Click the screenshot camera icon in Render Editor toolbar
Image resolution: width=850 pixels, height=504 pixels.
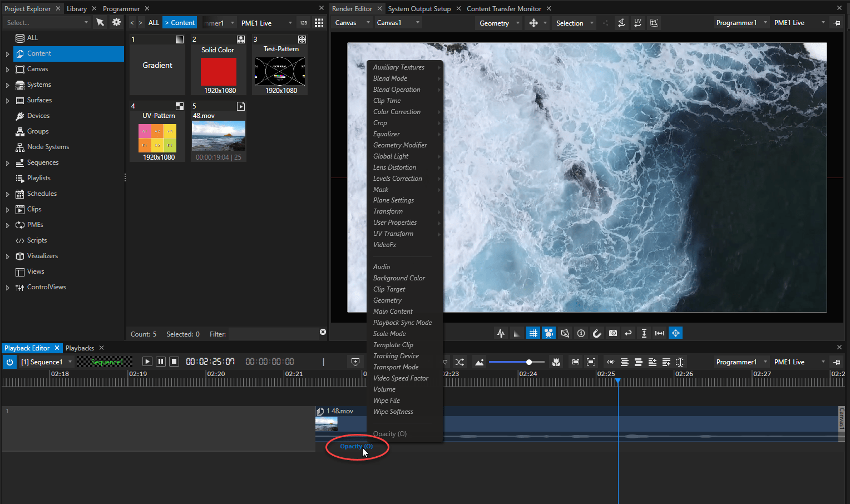point(612,333)
